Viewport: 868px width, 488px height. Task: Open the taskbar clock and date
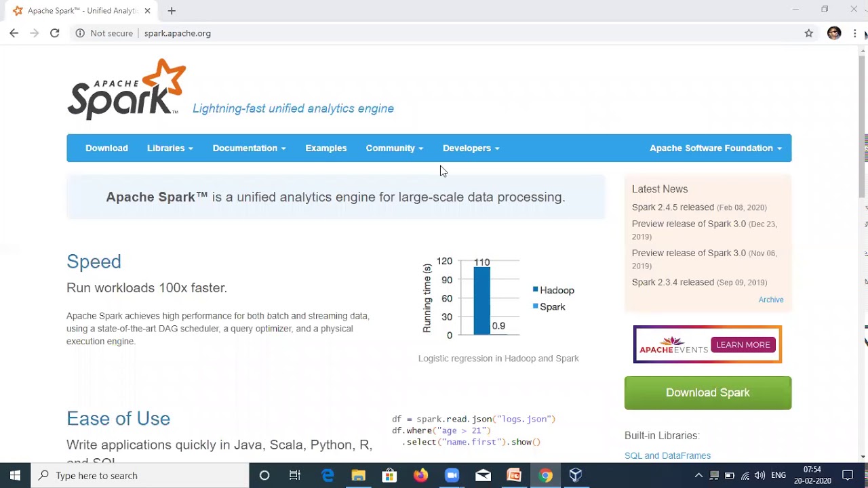tap(812, 475)
